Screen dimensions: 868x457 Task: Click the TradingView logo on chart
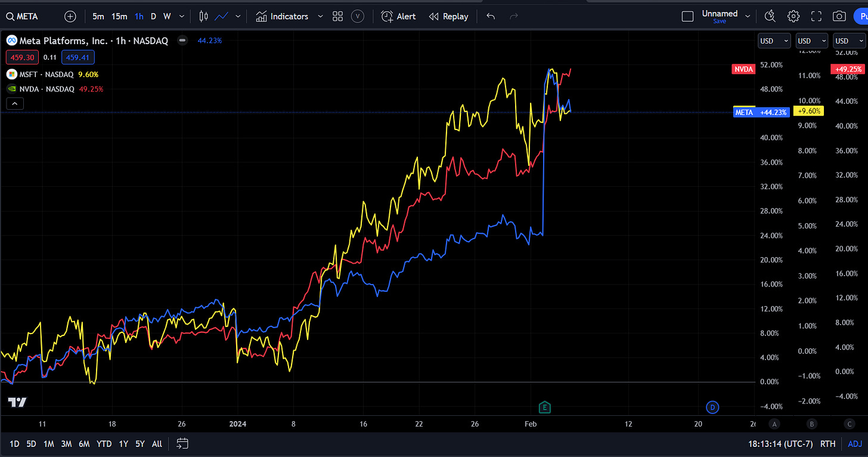click(x=17, y=402)
